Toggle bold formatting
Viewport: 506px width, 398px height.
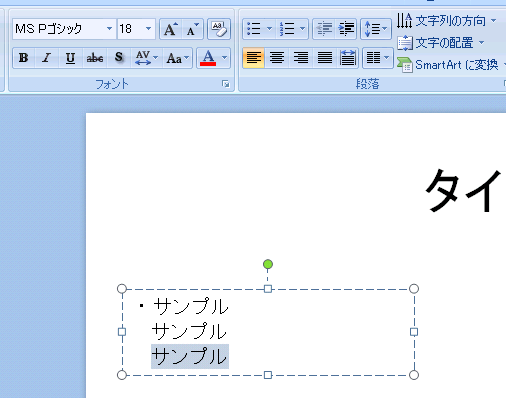(24, 58)
